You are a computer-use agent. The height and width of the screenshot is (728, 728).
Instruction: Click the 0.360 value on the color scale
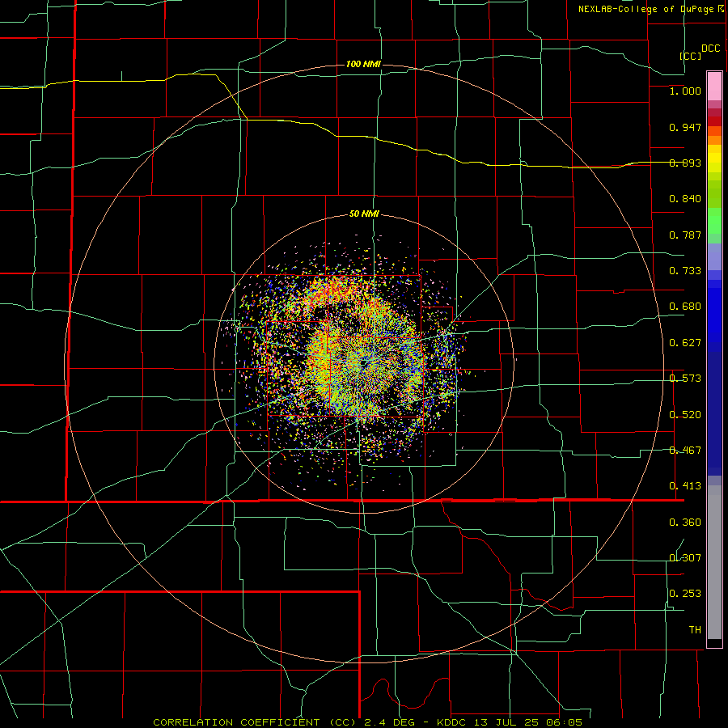[x=685, y=523]
